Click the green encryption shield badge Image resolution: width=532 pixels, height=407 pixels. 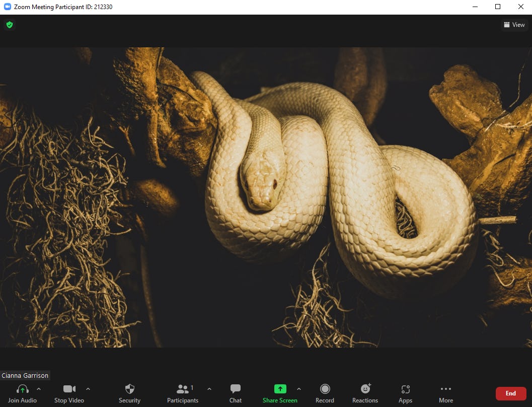(9, 24)
